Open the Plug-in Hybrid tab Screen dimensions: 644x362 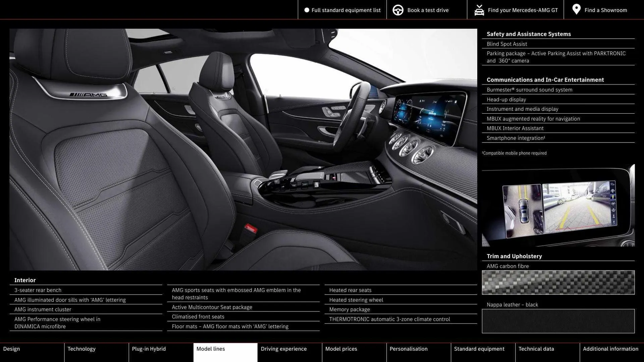click(149, 349)
